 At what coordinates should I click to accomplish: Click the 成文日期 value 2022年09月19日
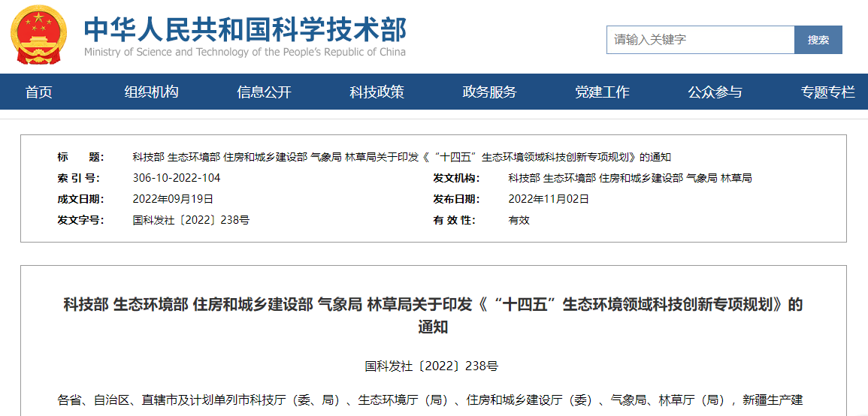[x=173, y=199]
